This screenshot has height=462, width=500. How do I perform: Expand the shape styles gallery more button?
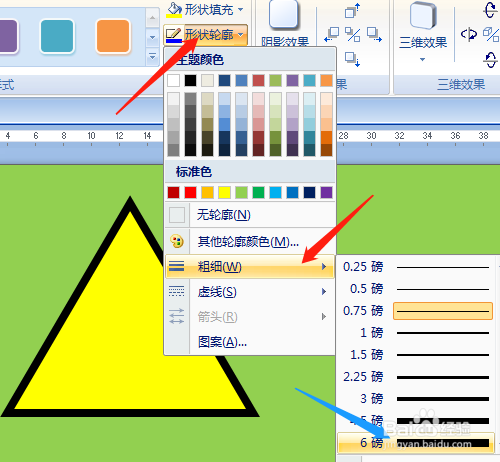[x=152, y=57]
